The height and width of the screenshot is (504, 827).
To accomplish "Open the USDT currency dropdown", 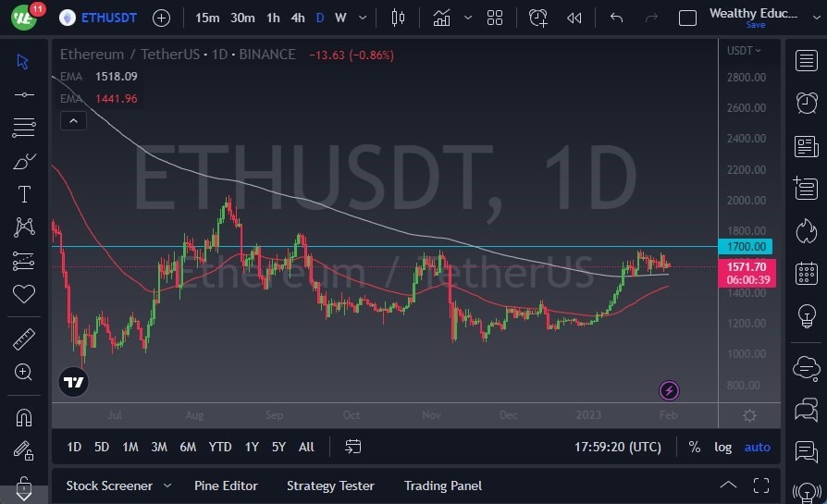I will coord(744,51).
